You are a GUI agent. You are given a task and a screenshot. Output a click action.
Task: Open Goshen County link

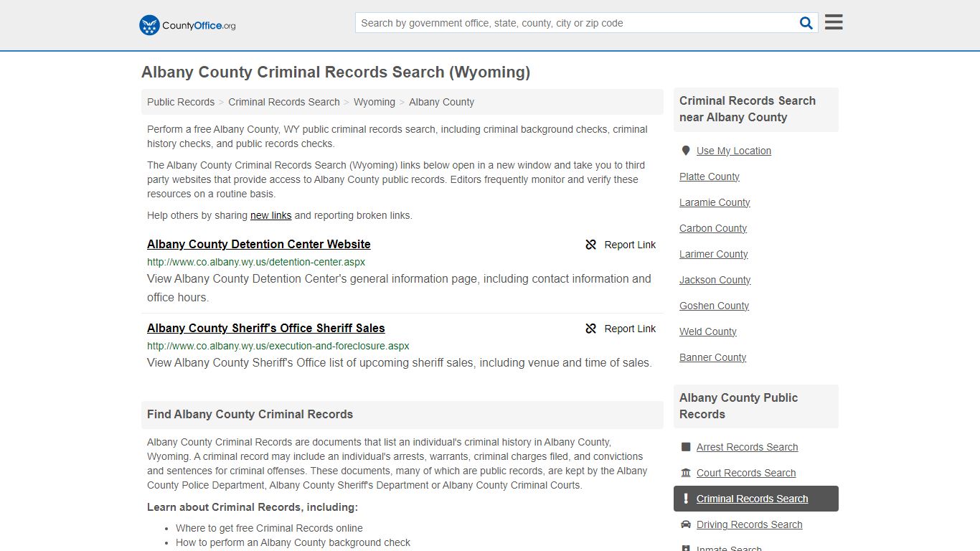pos(715,306)
